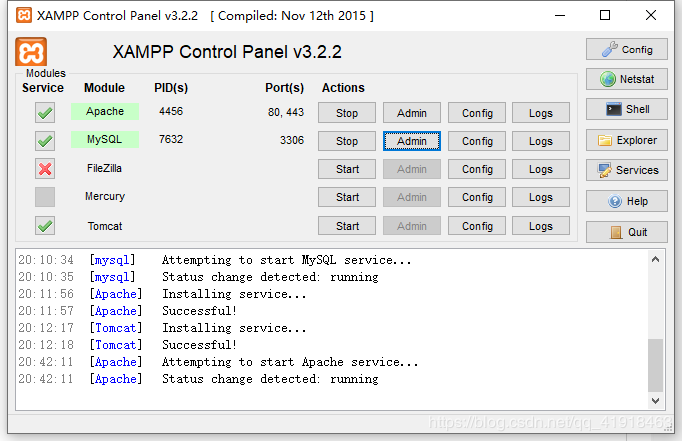The height and width of the screenshot is (441, 682).
Task: Click the 20:12:18 Tomcat 'Successful!' log line
Action: coord(199,345)
